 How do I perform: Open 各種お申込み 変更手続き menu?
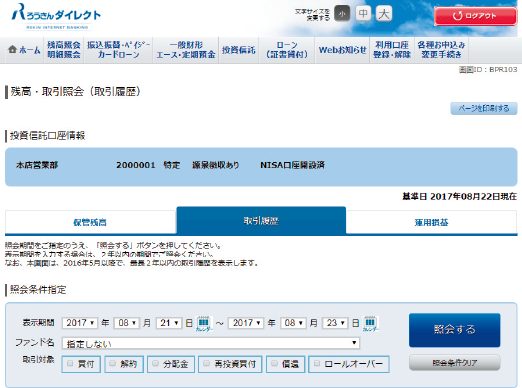click(441, 50)
